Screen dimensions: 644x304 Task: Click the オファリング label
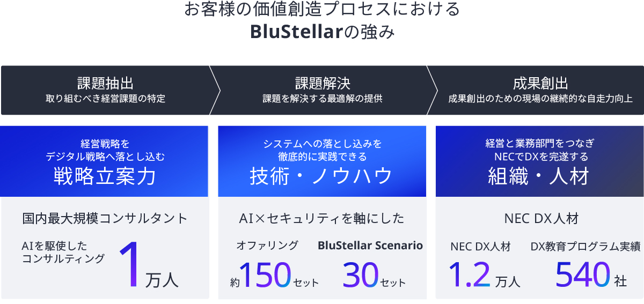tap(267, 246)
